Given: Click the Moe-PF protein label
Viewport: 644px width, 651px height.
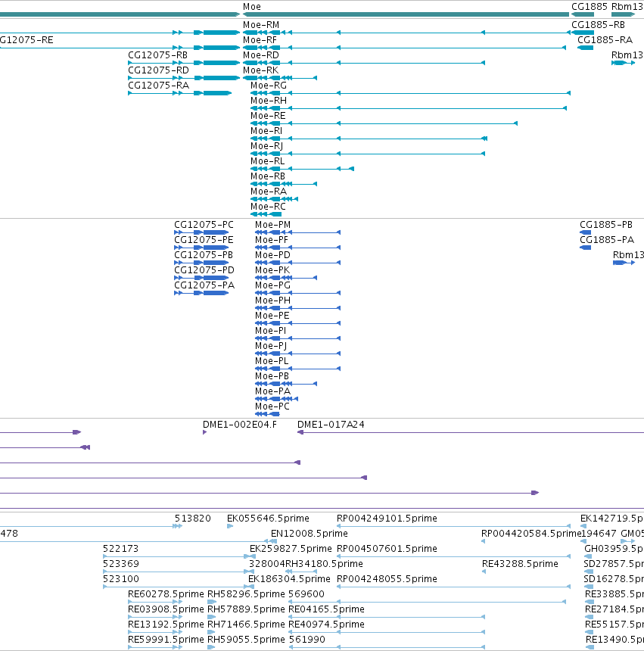Looking at the screenshot, I should (x=272, y=240).
